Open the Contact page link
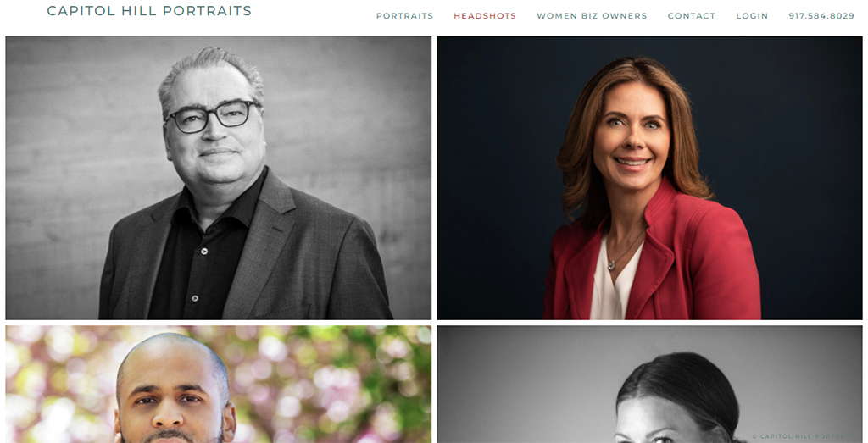 coord(692,16)
